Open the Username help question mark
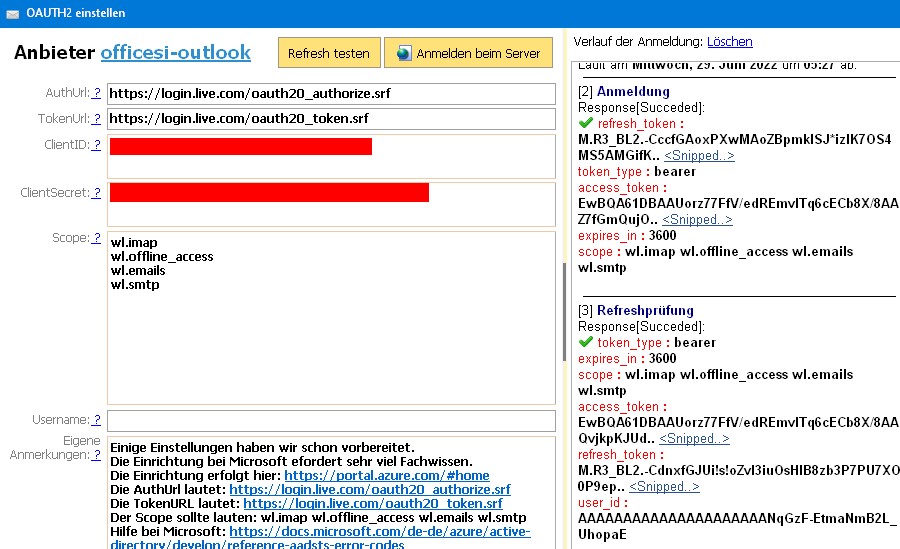Image resolution: width=900 pixels, height=549 pixels. pyautogui.click(x=96, y=420)
